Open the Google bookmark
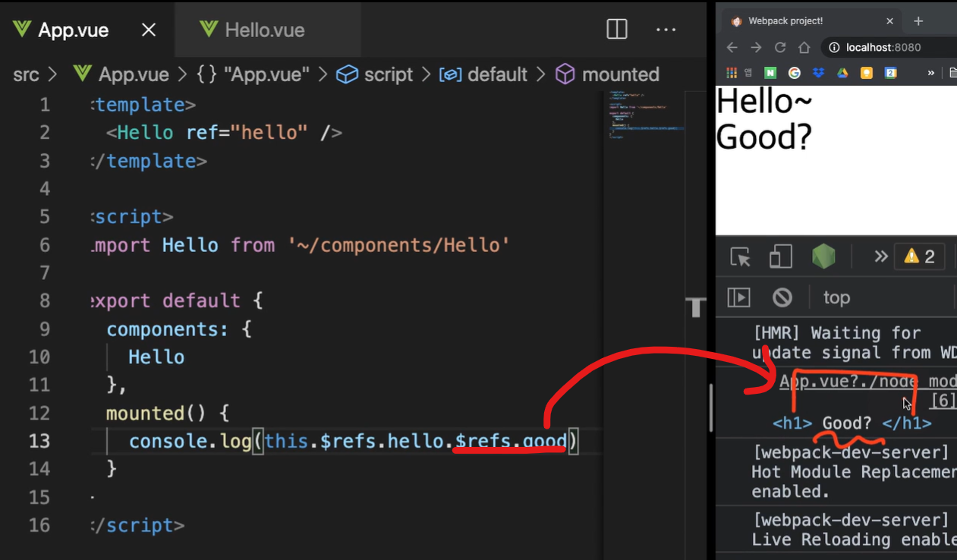This screenshot has width=957, height=560. coord(795,73)
